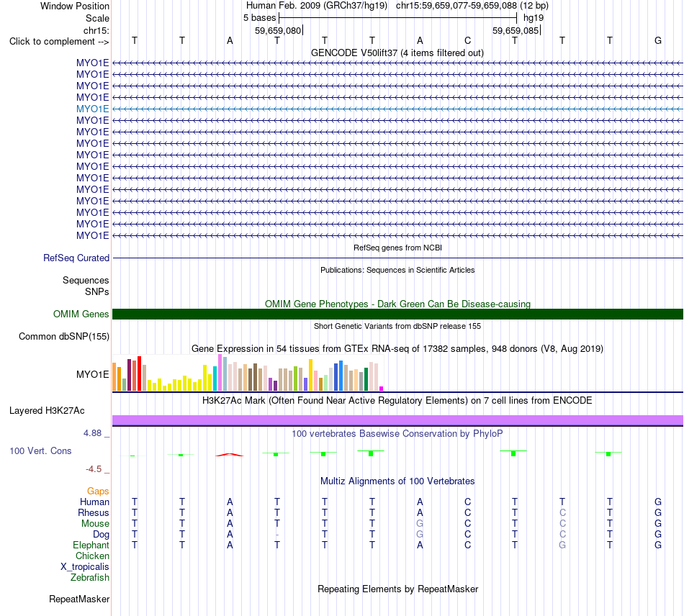Click the purple H3K27Ac signal bar

tap(397, 420)
